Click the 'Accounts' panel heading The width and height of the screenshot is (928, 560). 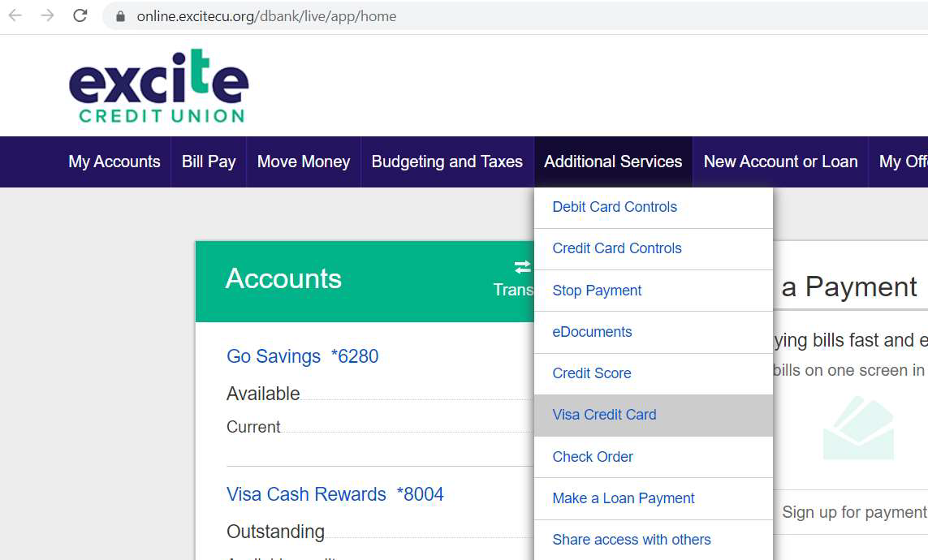(x=283, y=278)
